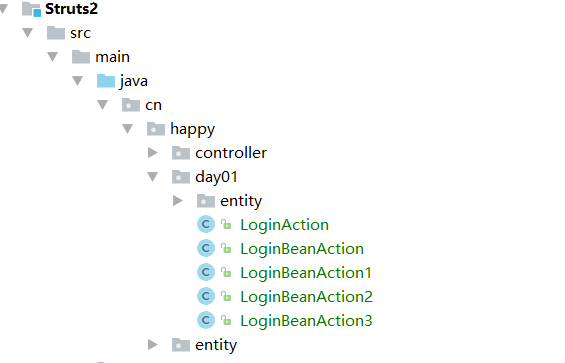Click the blue java source root icon
This screenshot has width=565, height=363.
pos(106,81)
